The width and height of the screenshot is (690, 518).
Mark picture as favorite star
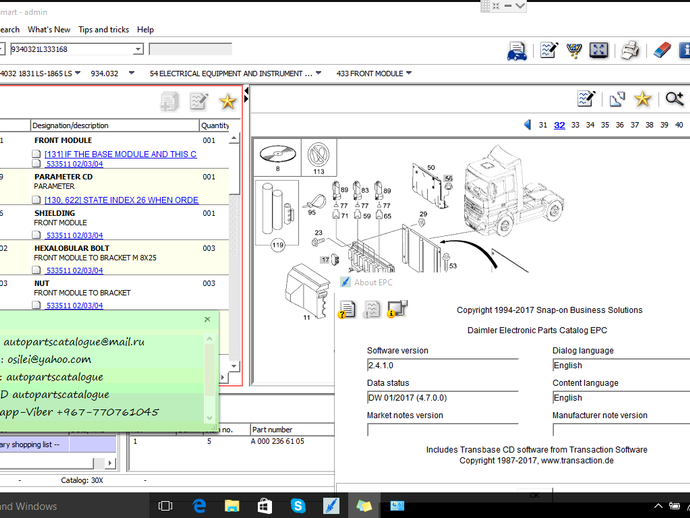pos(642,99)
